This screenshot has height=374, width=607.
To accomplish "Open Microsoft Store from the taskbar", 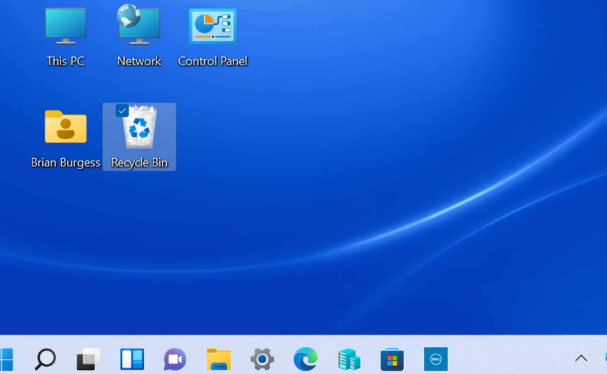I will (392, 359).
